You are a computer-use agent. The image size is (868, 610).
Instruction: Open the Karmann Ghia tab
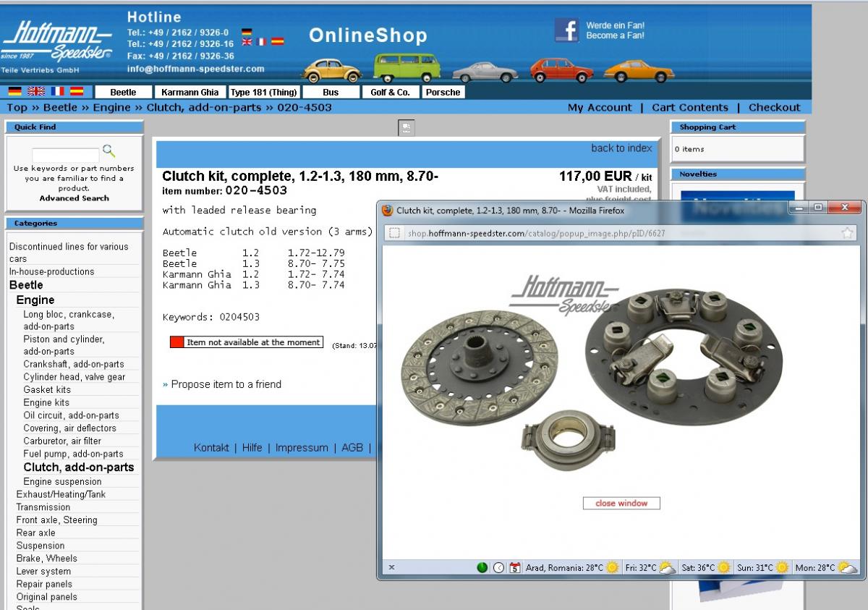point(190,92)
